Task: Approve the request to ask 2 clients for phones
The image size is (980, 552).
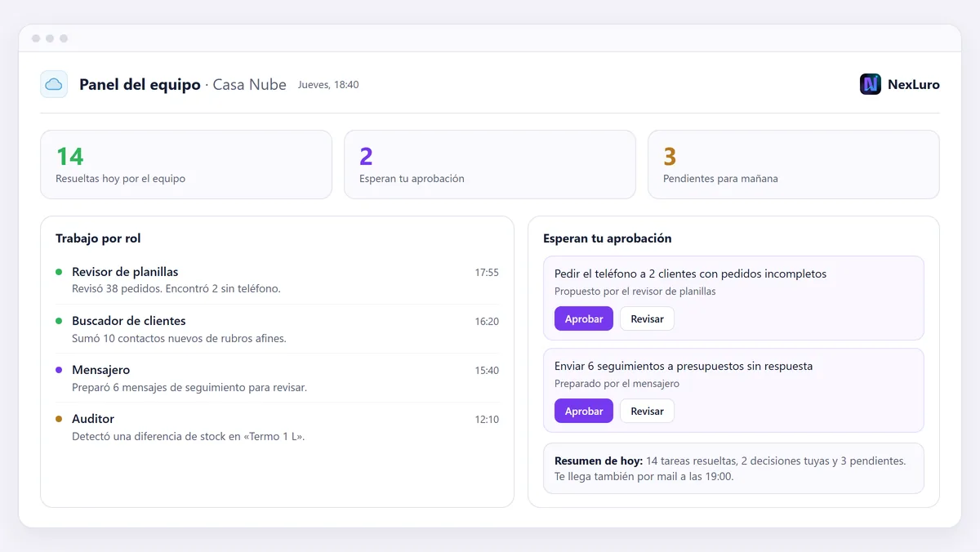Action: coord(584,318)
